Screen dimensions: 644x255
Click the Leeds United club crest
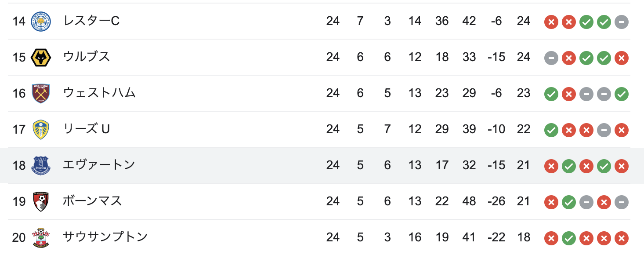41,130
